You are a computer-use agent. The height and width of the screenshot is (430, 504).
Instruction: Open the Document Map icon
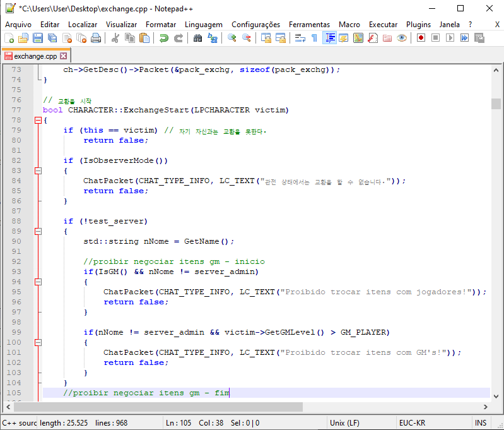tap(358, 39)
